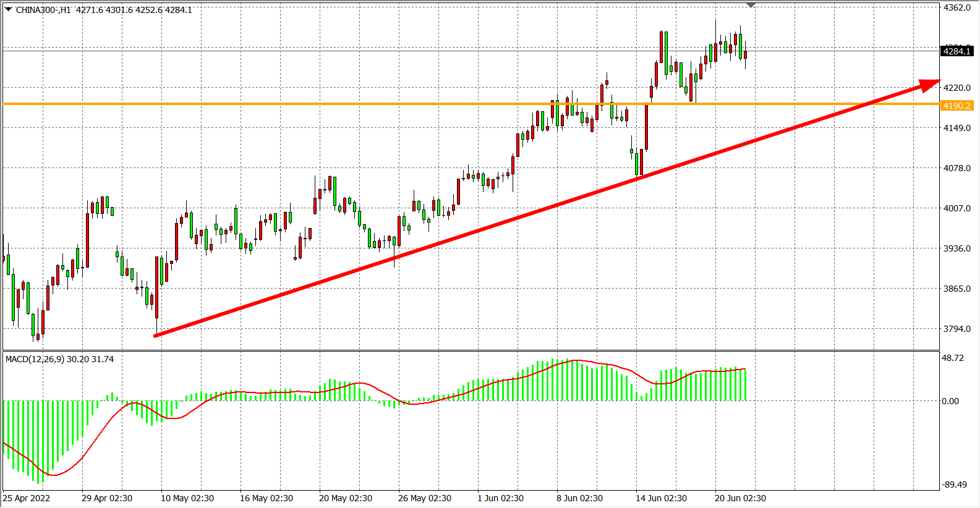The image size is (980, 508).
Task: Click the 4007.0 price scale label
Action: tap(957, 208)
